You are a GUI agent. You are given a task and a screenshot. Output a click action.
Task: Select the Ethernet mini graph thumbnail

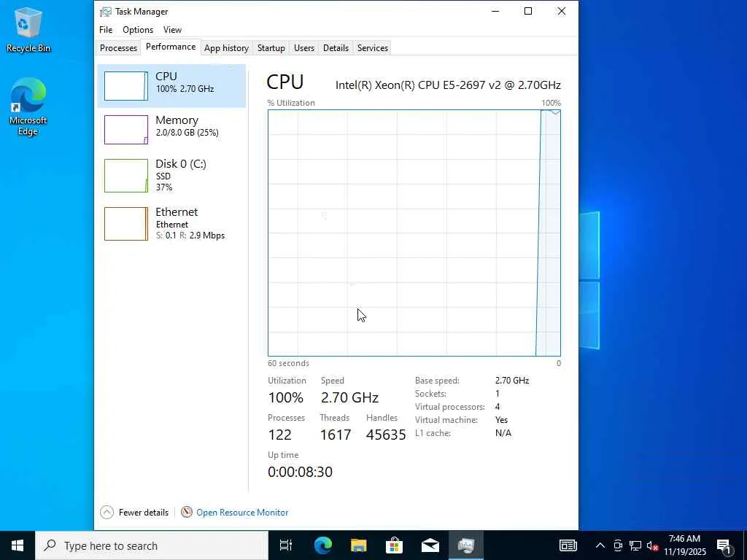click(x=126, y=224)
